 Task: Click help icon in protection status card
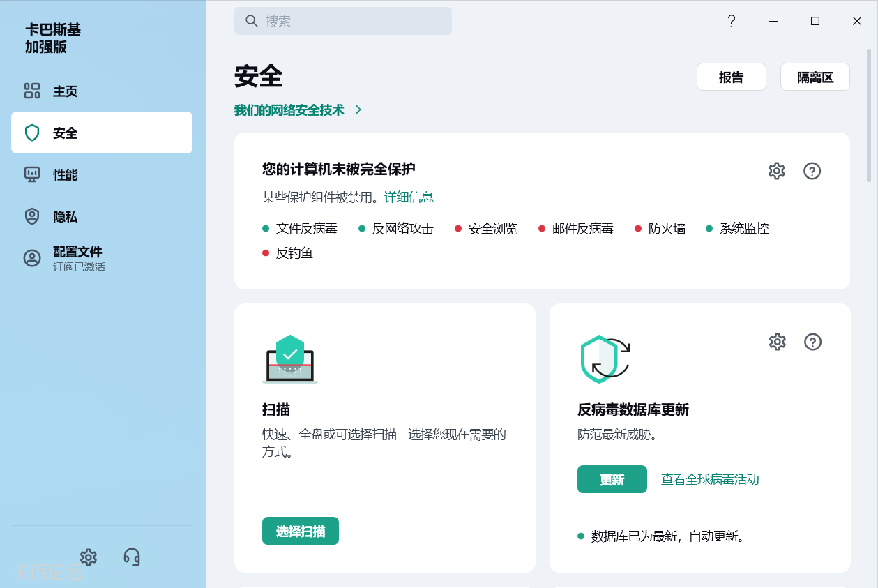click(812, 171)
